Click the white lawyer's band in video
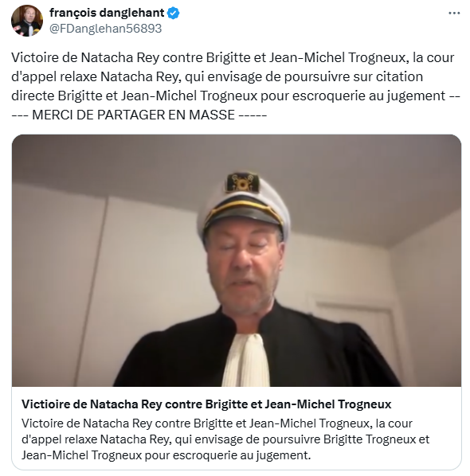 246,361
